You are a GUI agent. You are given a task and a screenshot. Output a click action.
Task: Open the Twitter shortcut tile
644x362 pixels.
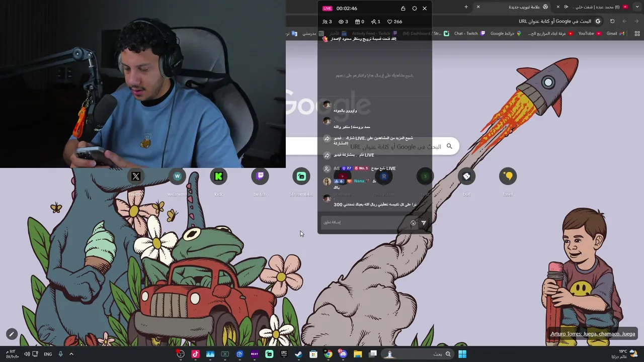tap(136, 181)
